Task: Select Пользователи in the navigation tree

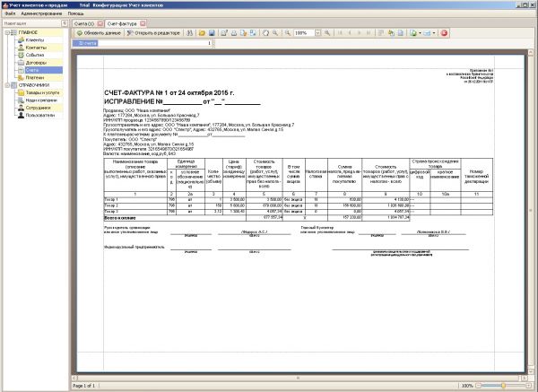Action: (x=39, y=115)
